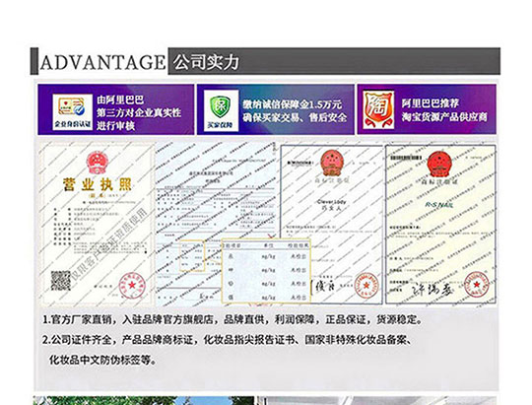Click the 企业身份认证 ID card icon

click(x=72, y=112)
